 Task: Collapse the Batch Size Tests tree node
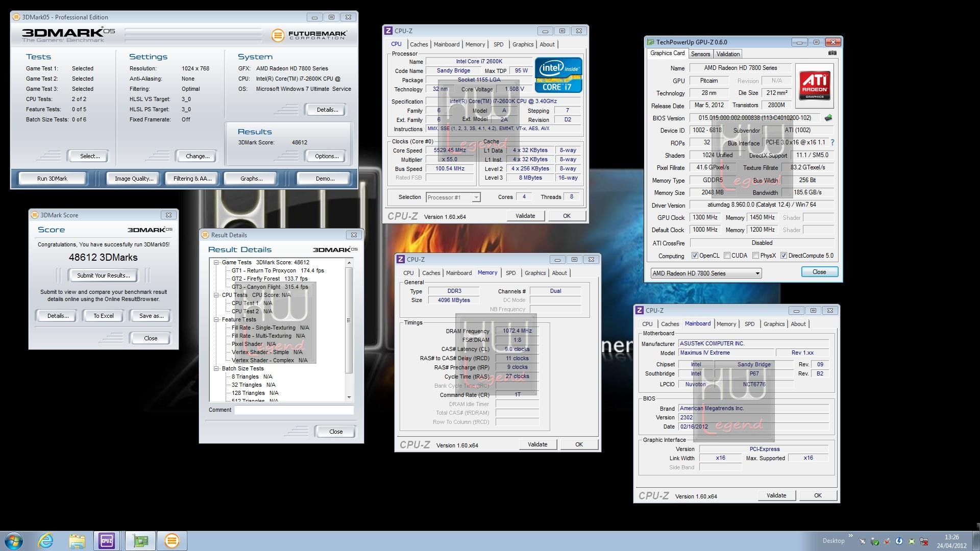pos(216,368)
